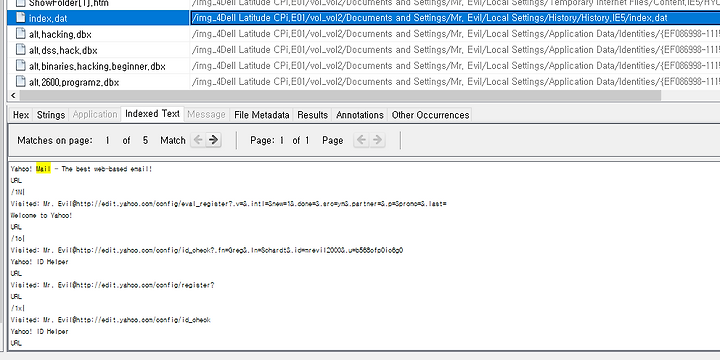720x360 pixels.
Task: Go to next match arrow
Action: click(x=213, y=140)
